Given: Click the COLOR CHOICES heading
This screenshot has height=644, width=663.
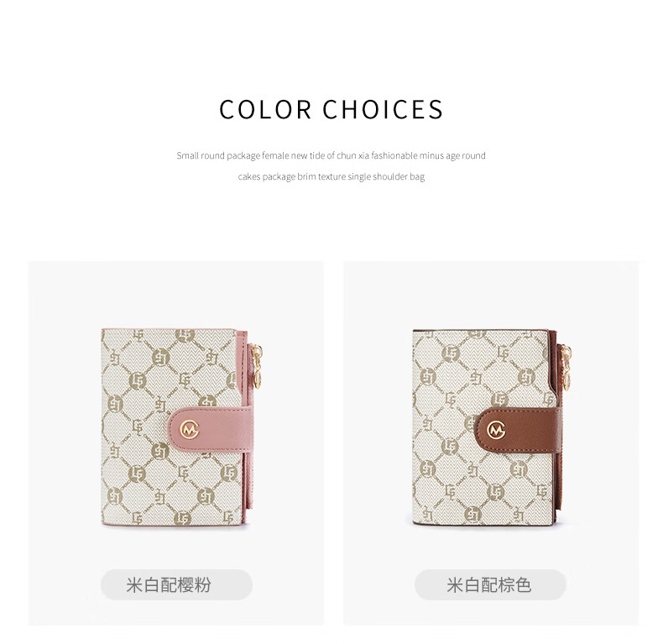Looking at the screenshot, I should coord(331,109).
